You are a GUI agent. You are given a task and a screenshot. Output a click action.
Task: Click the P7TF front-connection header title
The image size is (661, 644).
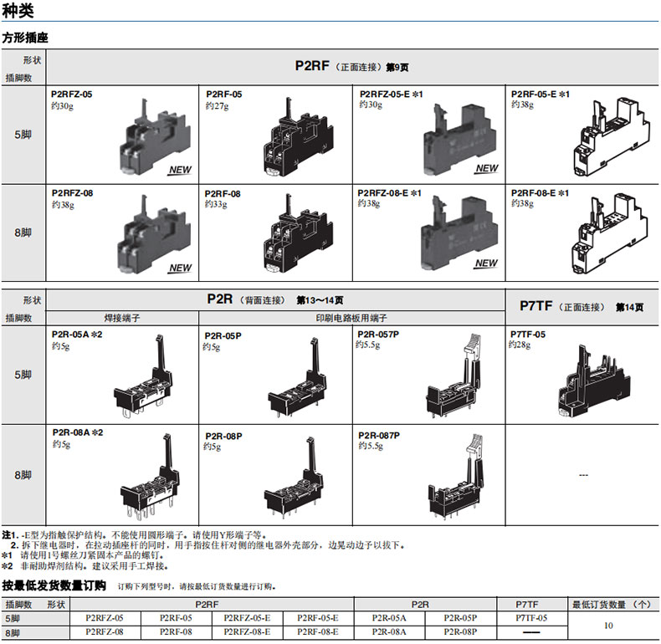tap(582, 307)
